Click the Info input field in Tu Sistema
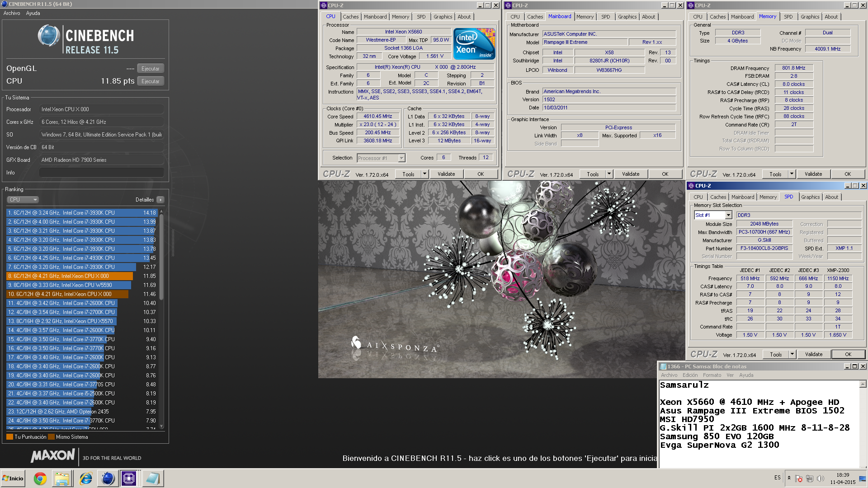 [101, 173]
